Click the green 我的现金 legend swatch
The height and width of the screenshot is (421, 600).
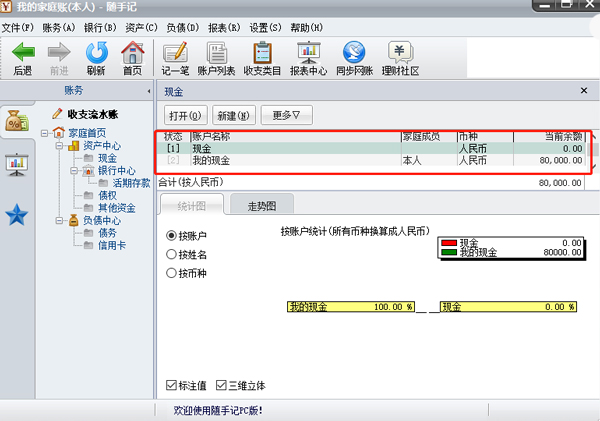tap(449, 252)
